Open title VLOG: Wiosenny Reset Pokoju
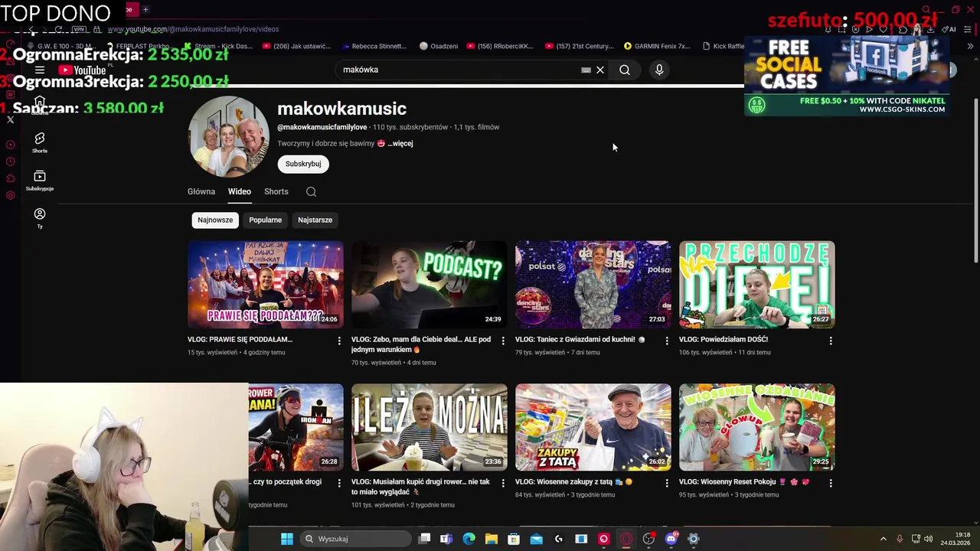This screenshot has width=980, height=551. click(x=744, y=482)
